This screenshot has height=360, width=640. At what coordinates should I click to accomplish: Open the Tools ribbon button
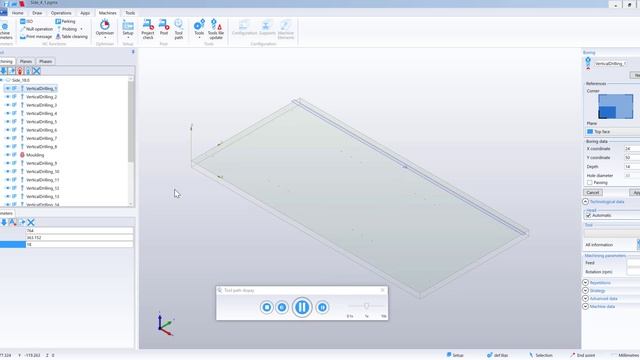click(199, 28)
